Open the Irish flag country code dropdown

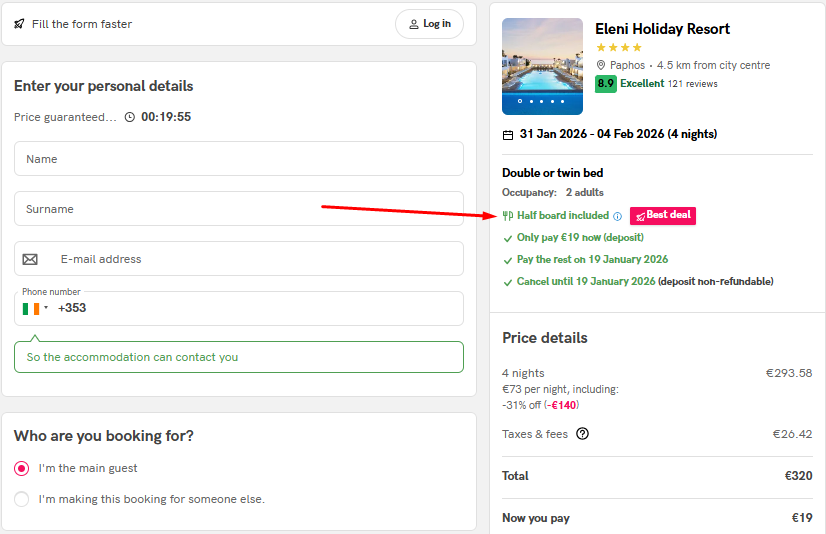coord(35,309)
